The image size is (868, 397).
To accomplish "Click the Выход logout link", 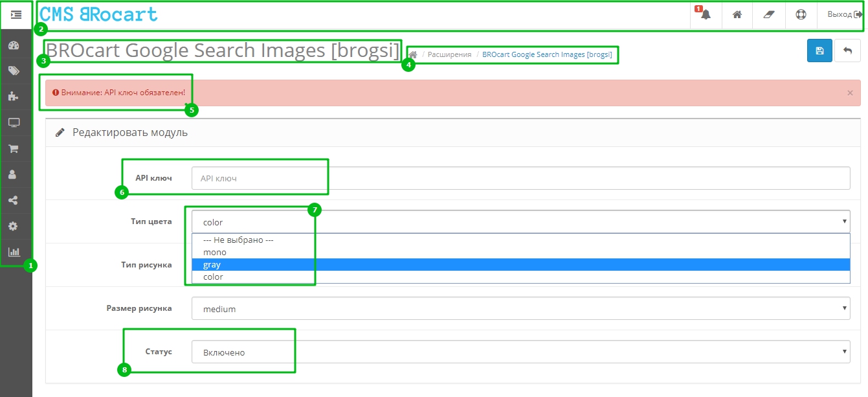I will point(845,14).
